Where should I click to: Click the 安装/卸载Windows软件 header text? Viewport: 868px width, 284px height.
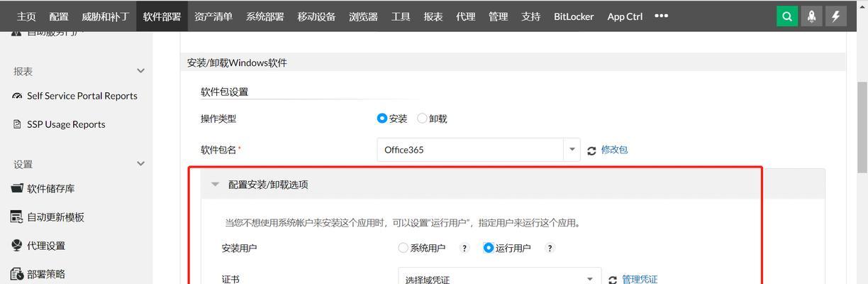click(237, 62)
